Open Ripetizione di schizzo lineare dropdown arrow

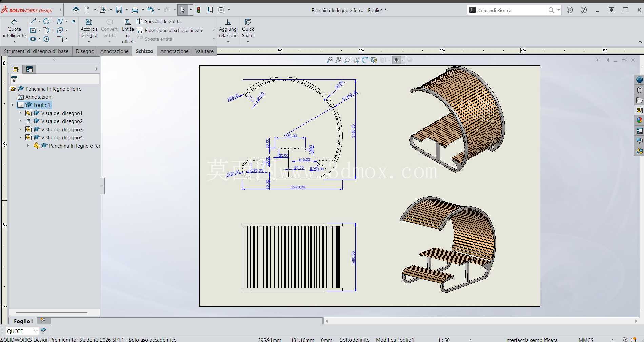pyautogui.click(x=214, y=30)
